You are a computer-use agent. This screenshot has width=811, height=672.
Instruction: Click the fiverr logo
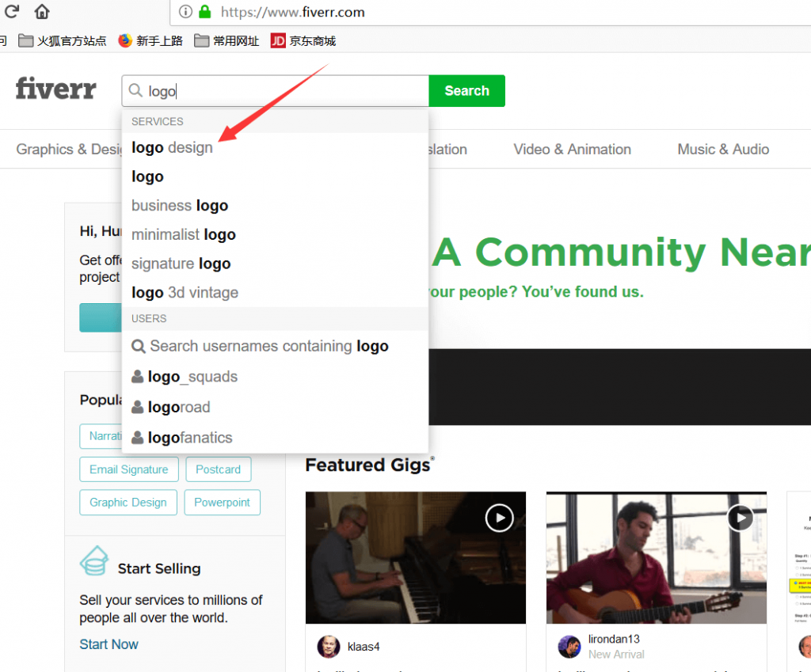[x=56, y=89]
